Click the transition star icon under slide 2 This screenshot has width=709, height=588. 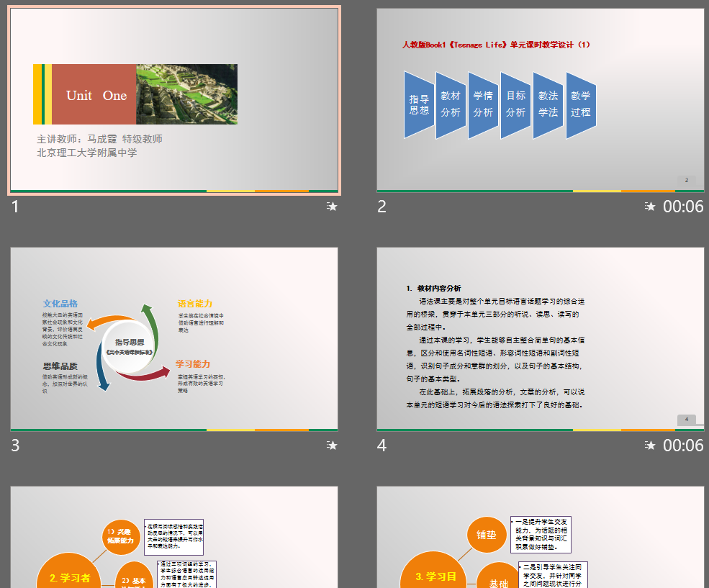point(650,207)
